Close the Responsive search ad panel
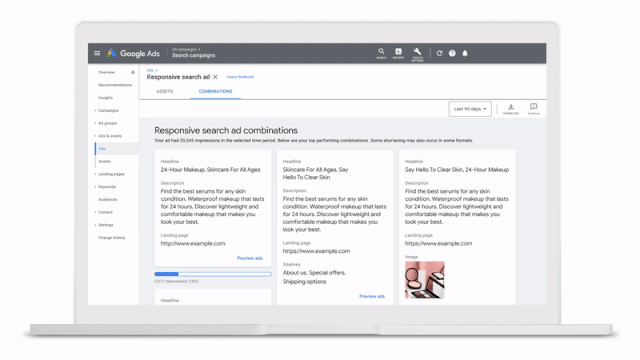640x360 pixels. [x=215, y=77]
